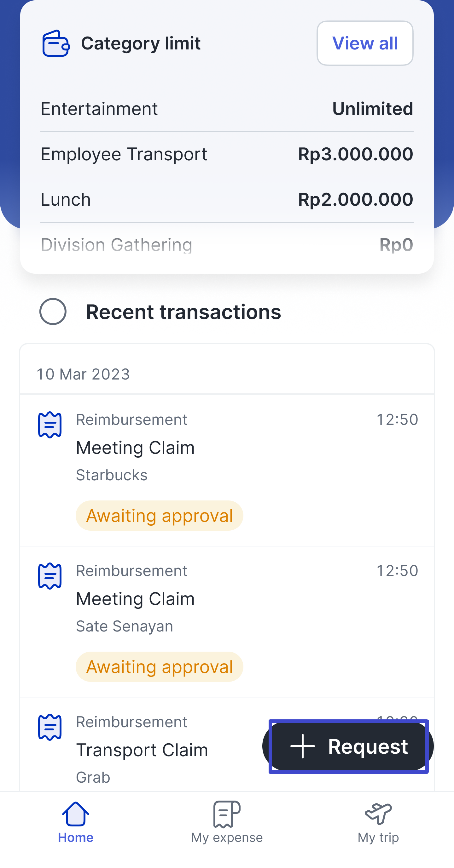The height and width of the screenshot is (868, 454).
Task: Select the circle beside Recent transactions
Action: [x=53, y=311]
